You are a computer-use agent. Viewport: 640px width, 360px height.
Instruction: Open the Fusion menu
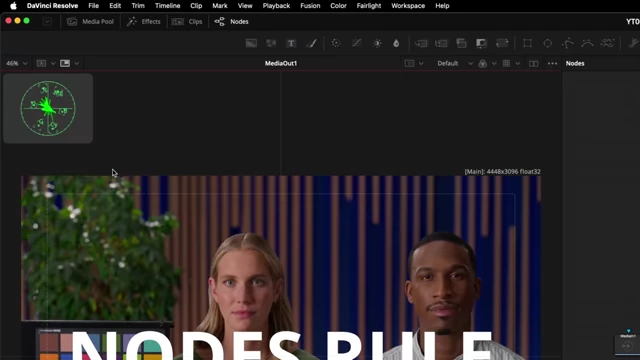[x=310, y=6]
